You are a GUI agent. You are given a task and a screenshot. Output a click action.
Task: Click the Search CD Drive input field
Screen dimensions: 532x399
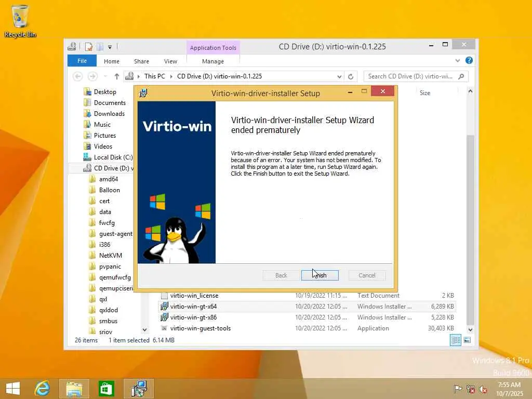click(410, 76)
